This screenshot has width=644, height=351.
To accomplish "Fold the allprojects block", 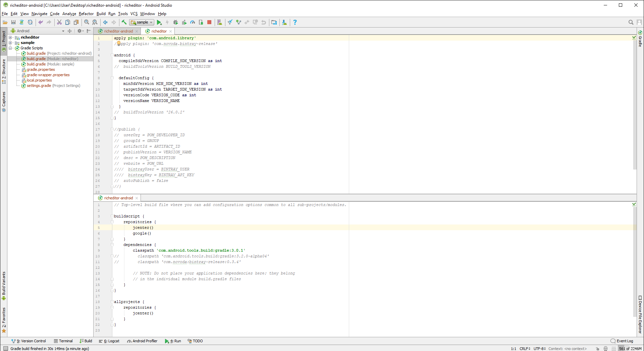I will click(x=112, y=302).
